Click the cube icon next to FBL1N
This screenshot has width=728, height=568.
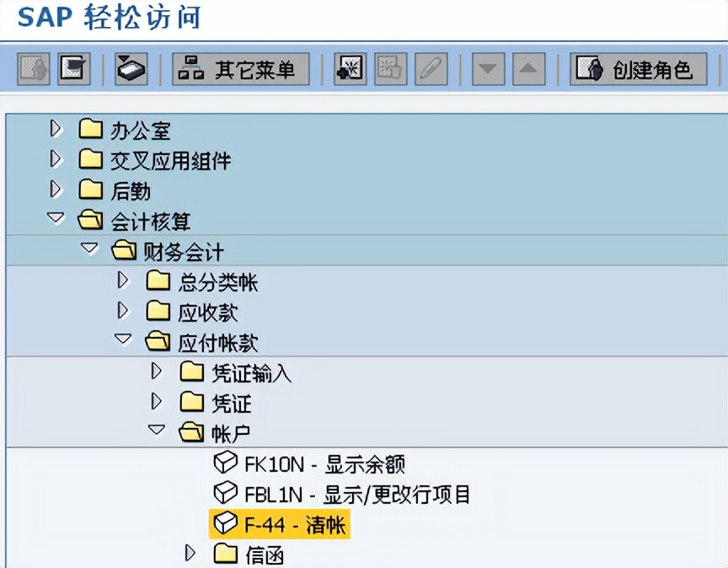tap(225, 493)
